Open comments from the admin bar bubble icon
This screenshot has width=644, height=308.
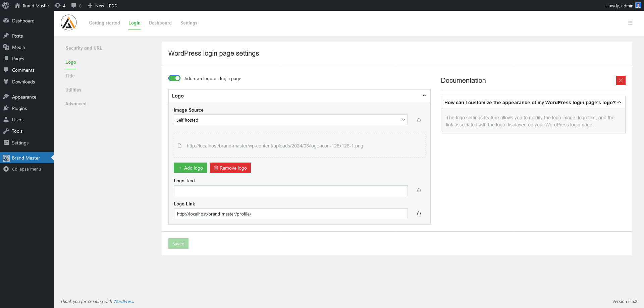(74, 5)
